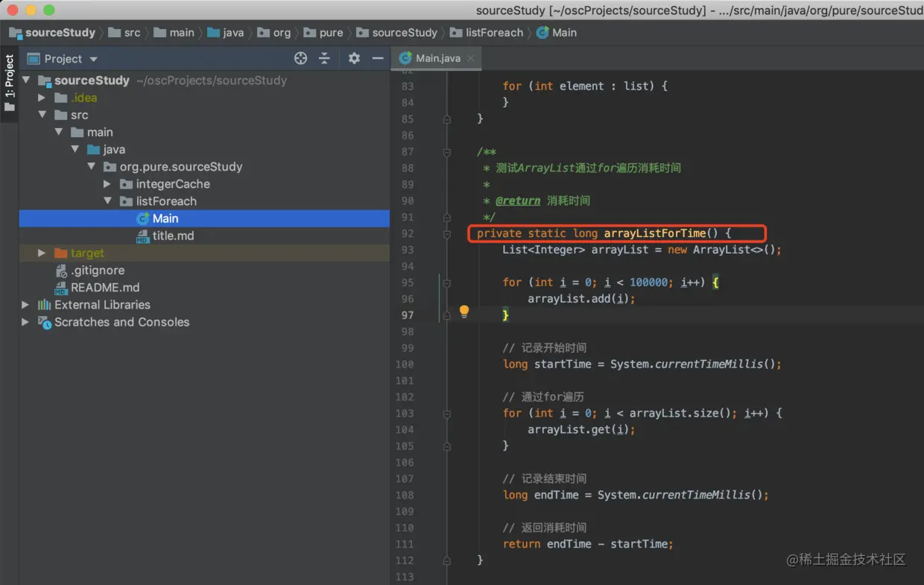The width and height of the screenshot is (924, 585).
Task: Click java in the breadcrumb bar
Action: click(x=226, y=33)
